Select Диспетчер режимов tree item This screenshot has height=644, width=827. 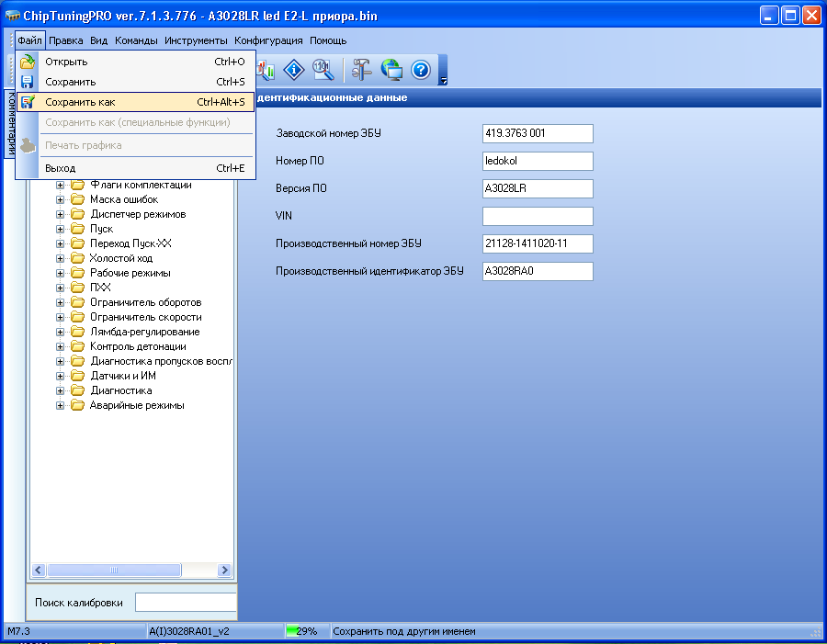tap(138, 214)
